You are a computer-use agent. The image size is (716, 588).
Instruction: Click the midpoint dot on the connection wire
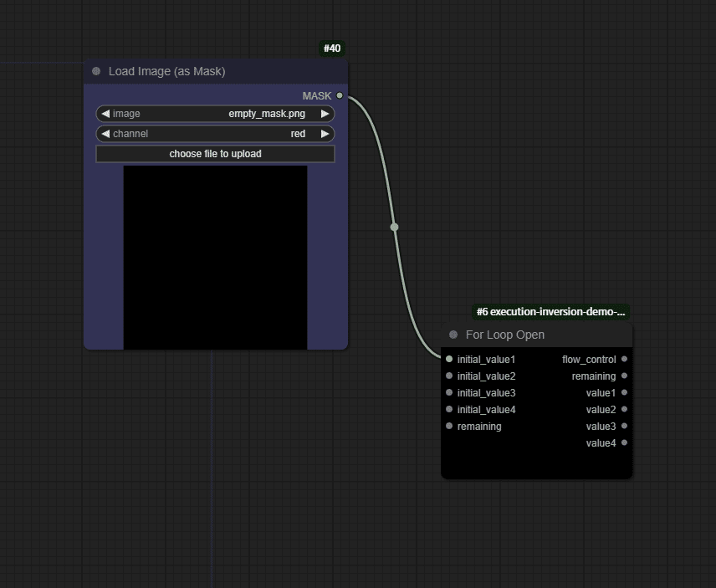point(393,226)
